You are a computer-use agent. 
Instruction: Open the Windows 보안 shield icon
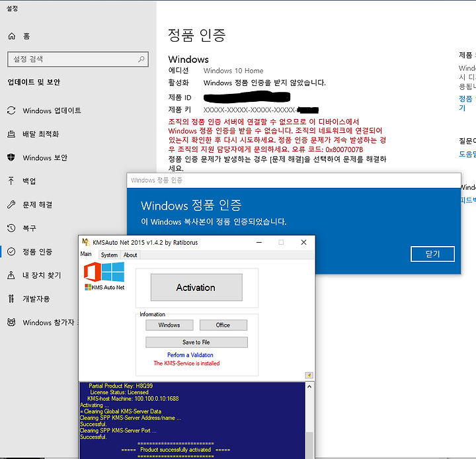tap(11, 157)
